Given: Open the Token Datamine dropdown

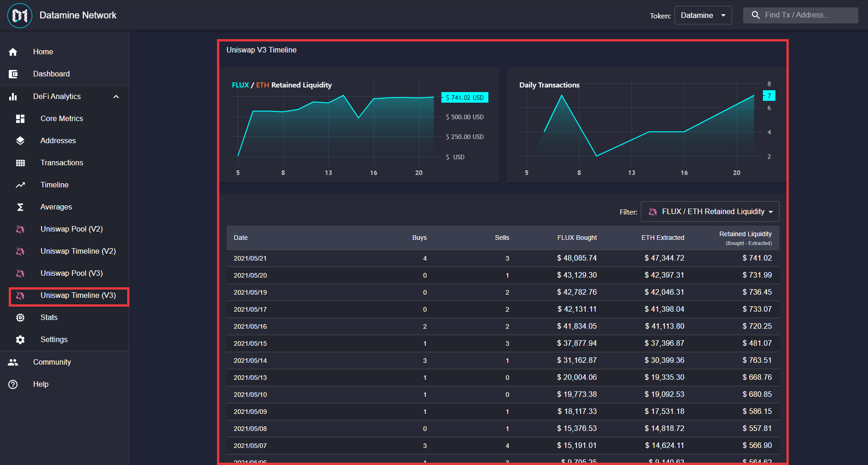Looking at the screenshot, I should tap(703, 15).
